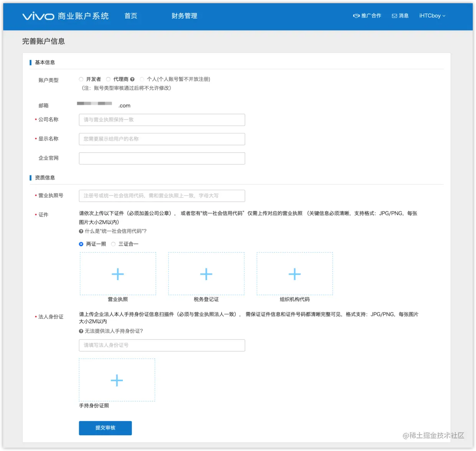Click the 邮箱 field label
This screenshot has width=476, height=451.
[x=43, y=105]
